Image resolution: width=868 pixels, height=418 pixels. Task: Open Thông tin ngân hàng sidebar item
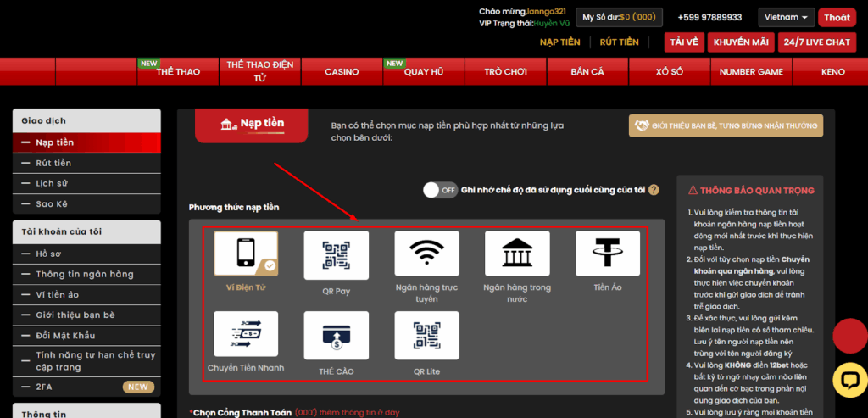point(87,275)
